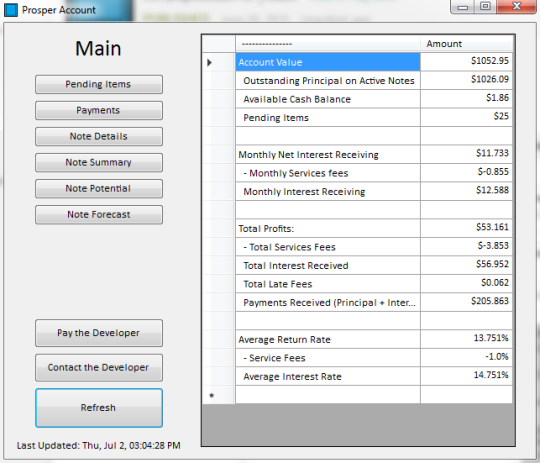
Task: Maximize the Prosper Account window
Action: click(485, 7)
